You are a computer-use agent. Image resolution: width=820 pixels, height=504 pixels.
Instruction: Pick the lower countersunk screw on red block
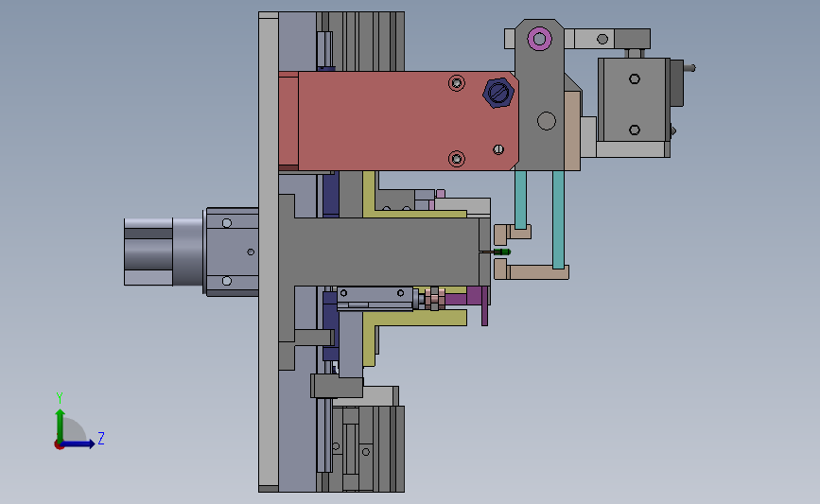[457, 159]
